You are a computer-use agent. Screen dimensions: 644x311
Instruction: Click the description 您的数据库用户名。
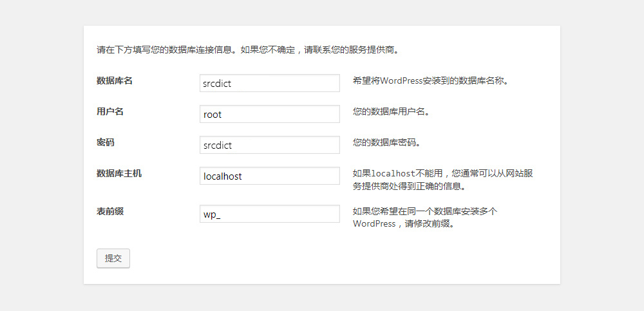[392, 112]
